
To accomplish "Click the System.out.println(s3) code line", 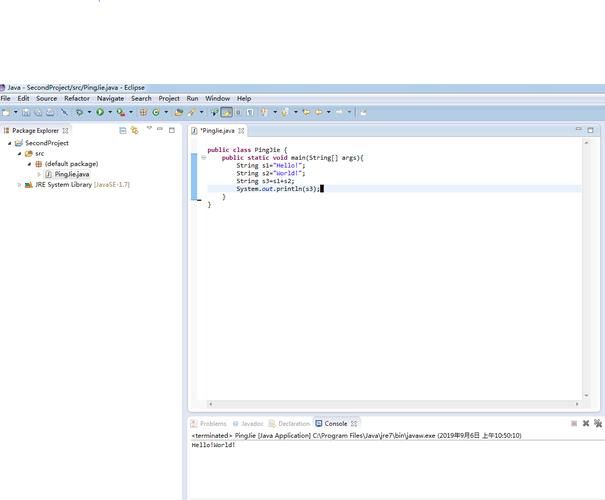I will coord(278,189).
